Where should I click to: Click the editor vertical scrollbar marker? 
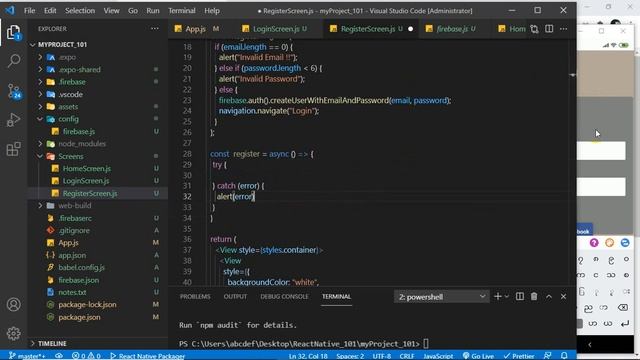coord(573,75)
